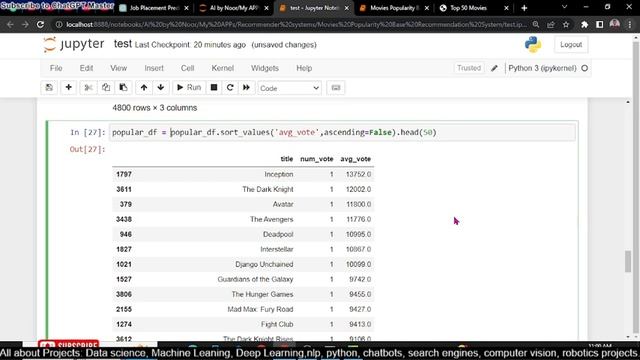Switch to the AI by Noor browser tab
The height and width of the screenshot is (360, 640).
click(234, 8)
